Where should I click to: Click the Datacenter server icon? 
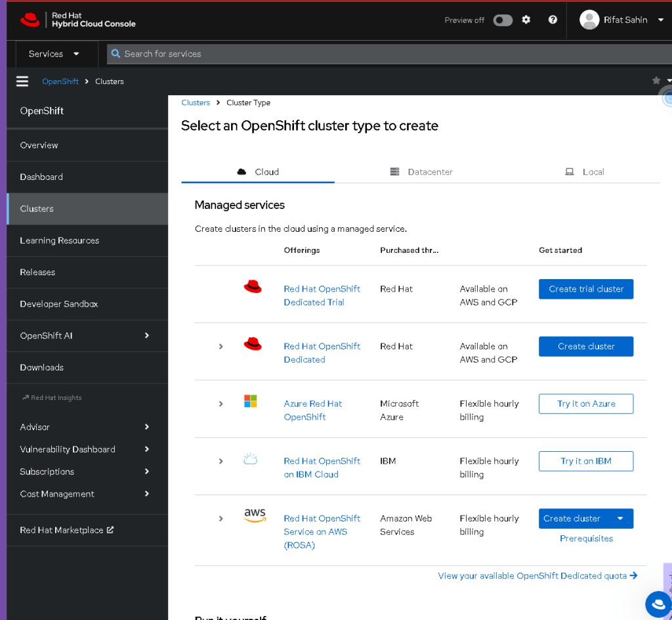pyautogui.click(x=394, y=171)
